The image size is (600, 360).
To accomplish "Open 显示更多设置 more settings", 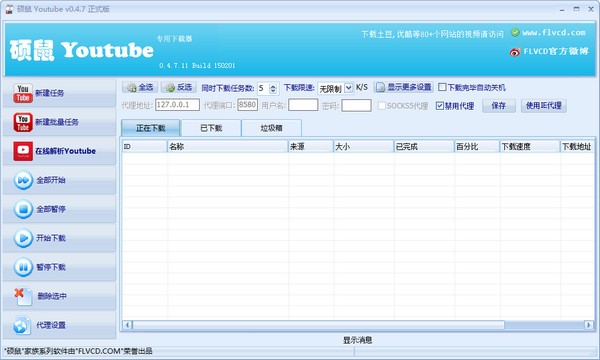I will coord(404,87).
